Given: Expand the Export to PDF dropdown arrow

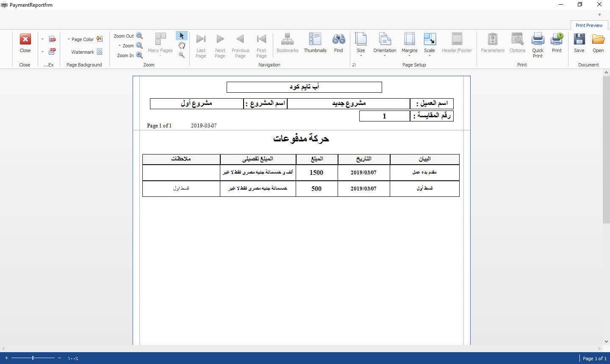Looking at the screenshot, I should [42, 39].
